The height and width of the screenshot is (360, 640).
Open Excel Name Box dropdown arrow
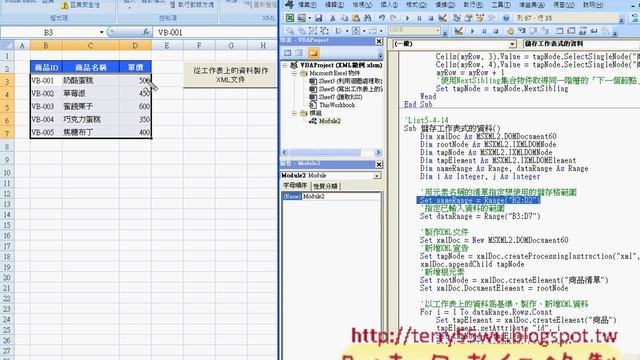pyautogui.click(x=101, y=32)
